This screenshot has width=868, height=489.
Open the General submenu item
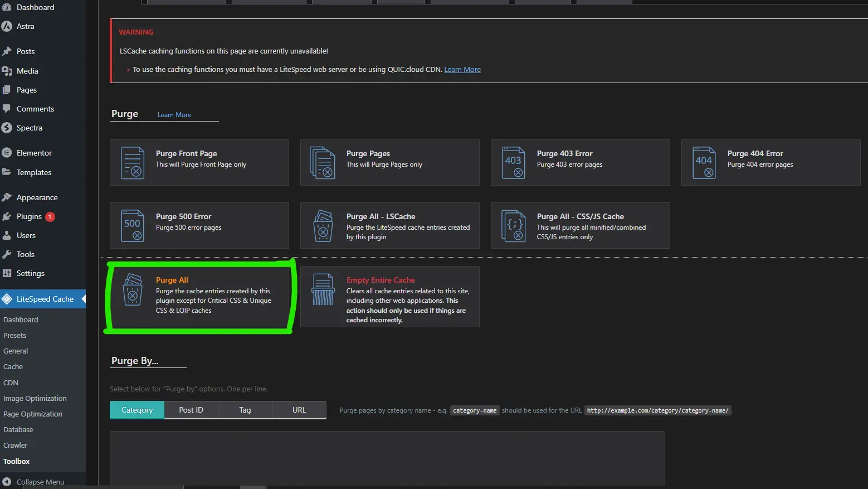point(16,351)
